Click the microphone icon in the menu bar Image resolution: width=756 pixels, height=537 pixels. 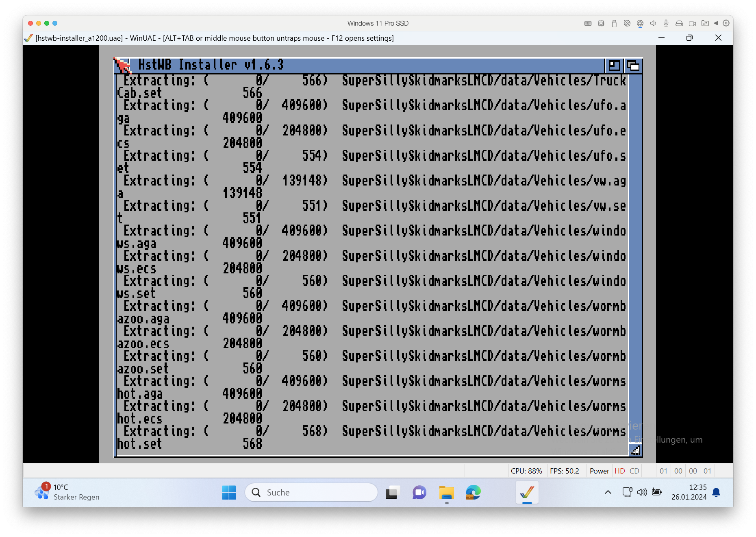[x=666, y=23]
